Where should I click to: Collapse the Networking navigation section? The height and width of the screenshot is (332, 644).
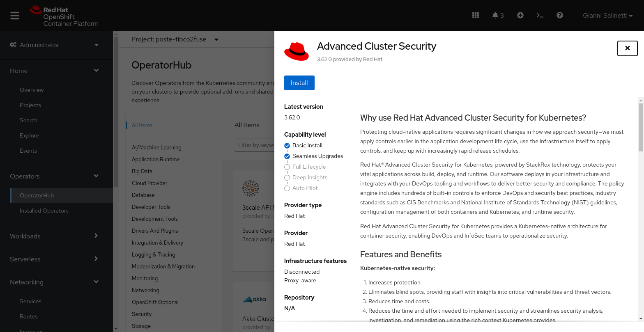tap(56, 282)
